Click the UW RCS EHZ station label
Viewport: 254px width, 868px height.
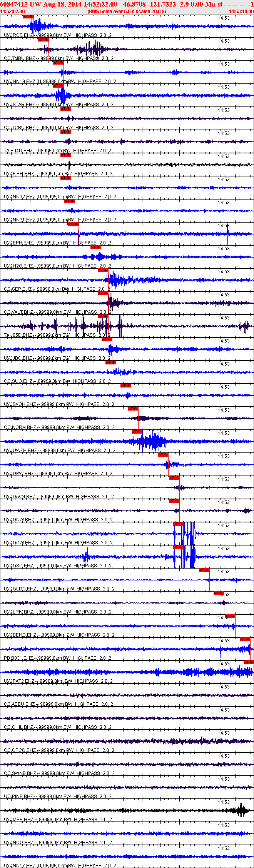pyautogui.click(x=18, y=35)
